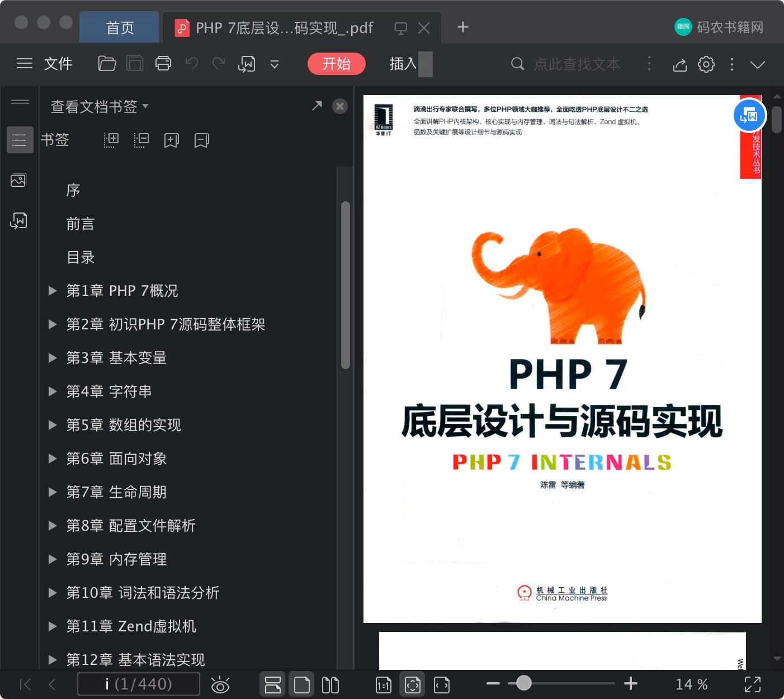Click the open folder icon
Image resolution: width=784 pixels, height=699 pixels.
point(107,64)
